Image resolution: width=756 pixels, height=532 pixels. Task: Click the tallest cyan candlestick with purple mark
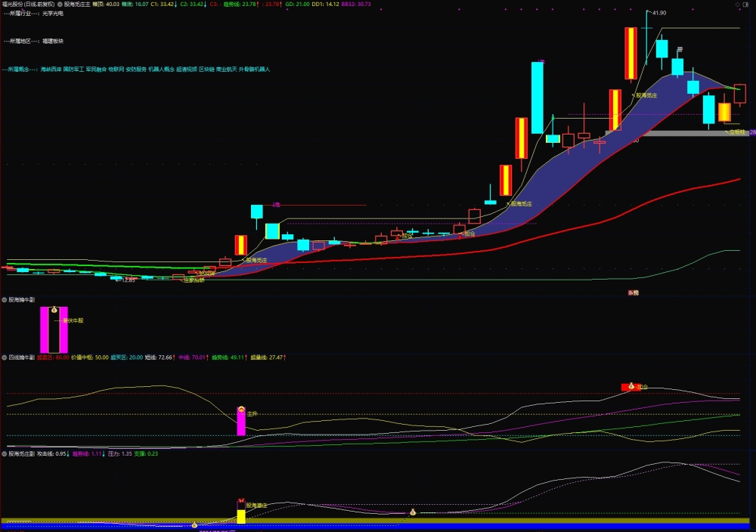pos(538,97)
